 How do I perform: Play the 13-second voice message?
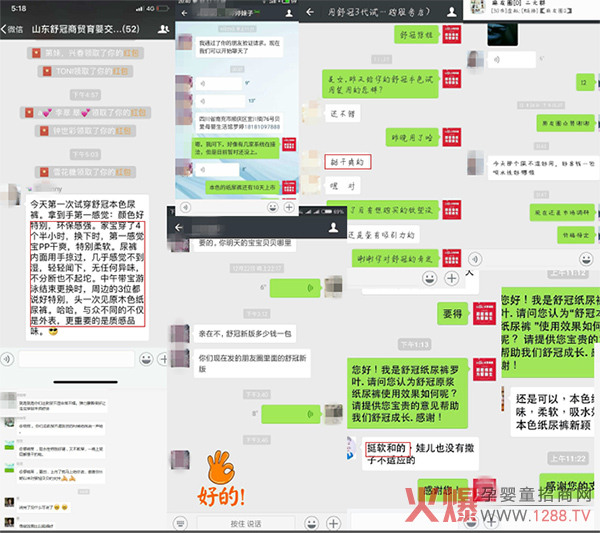click(x=220, y=101)
